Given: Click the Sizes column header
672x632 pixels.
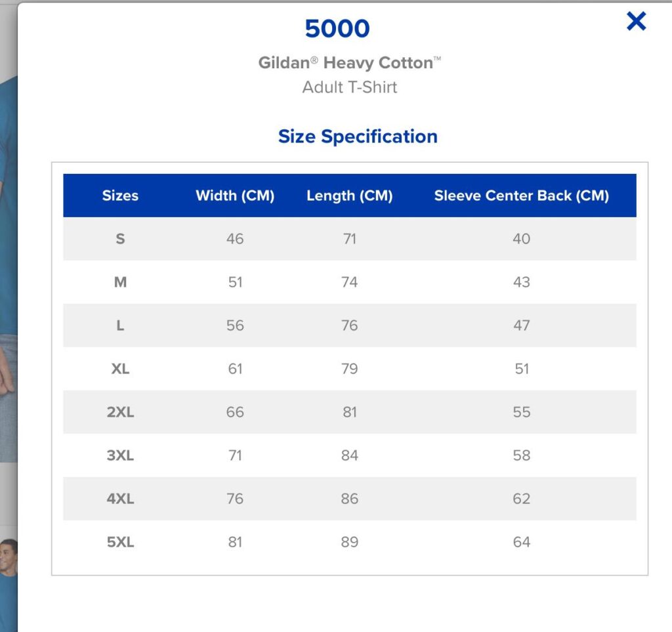Looking at the screenshot, I should [121, 196].
